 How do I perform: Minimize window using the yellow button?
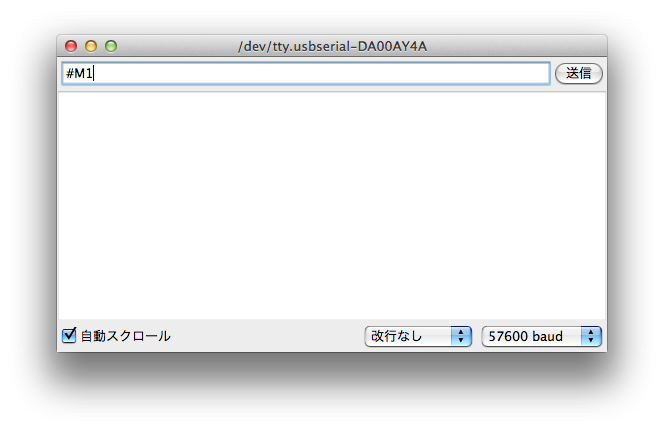(91, 46)
